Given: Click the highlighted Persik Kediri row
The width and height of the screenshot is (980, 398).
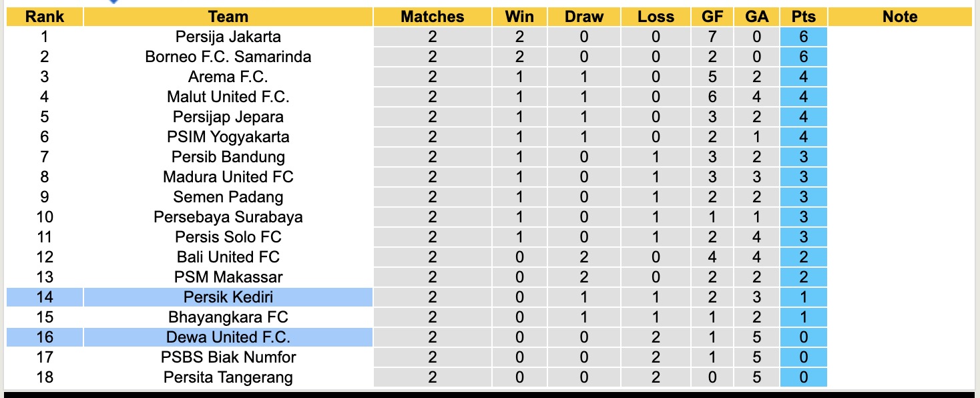Looking at the screenshot, I should tap(228, 297).
